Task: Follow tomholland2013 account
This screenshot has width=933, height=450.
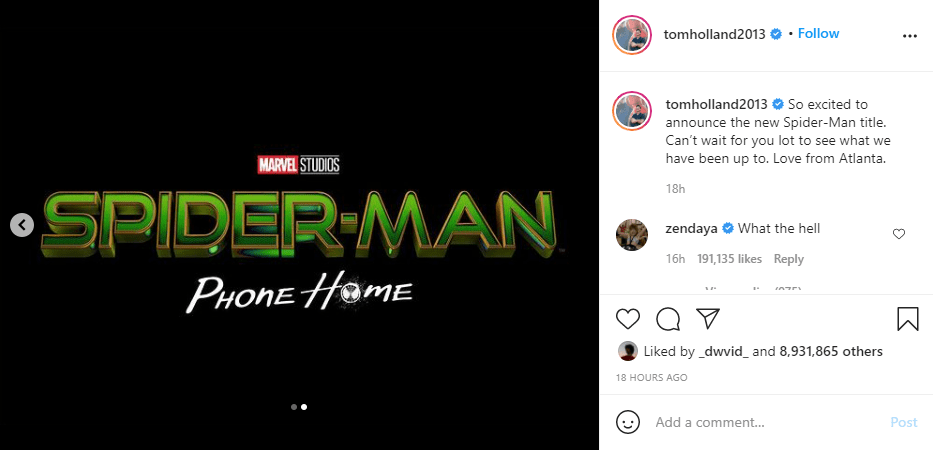Action: click(x=818, y=33)
